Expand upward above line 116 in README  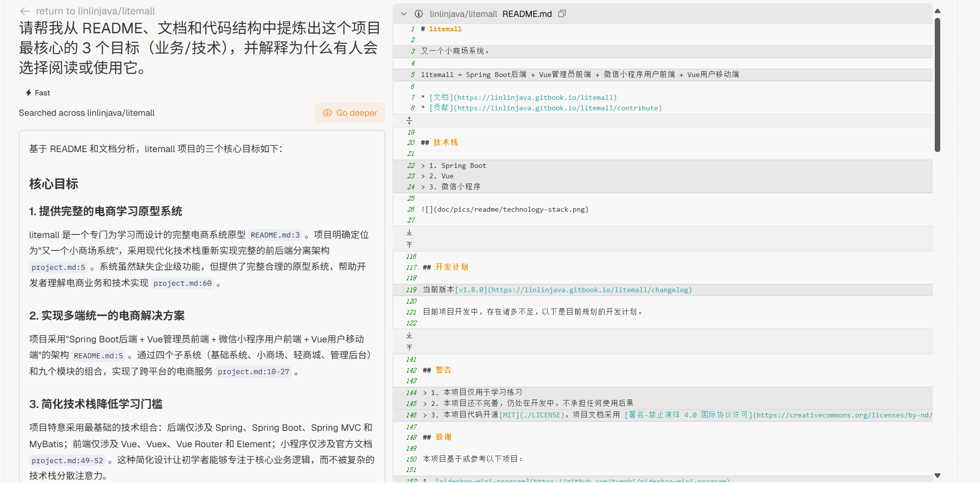coord(409,244)
